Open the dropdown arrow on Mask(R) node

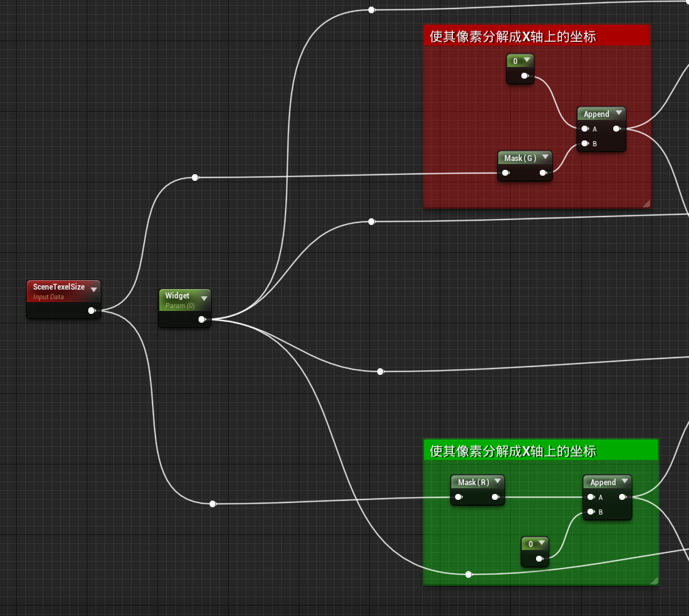tap(498, 481)
